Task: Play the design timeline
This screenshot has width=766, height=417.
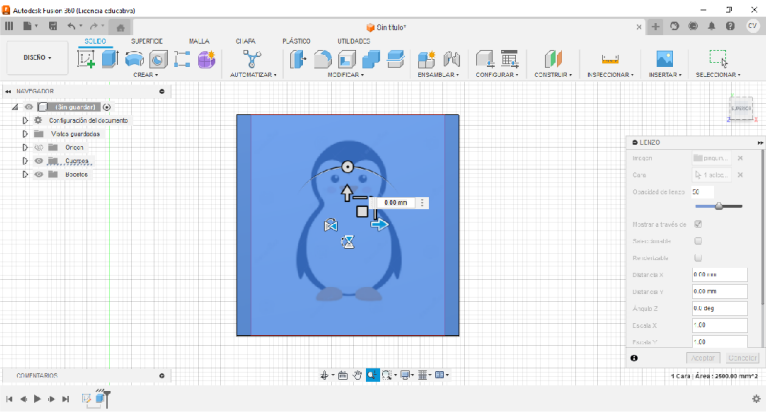Action: (x=37, y=399)
